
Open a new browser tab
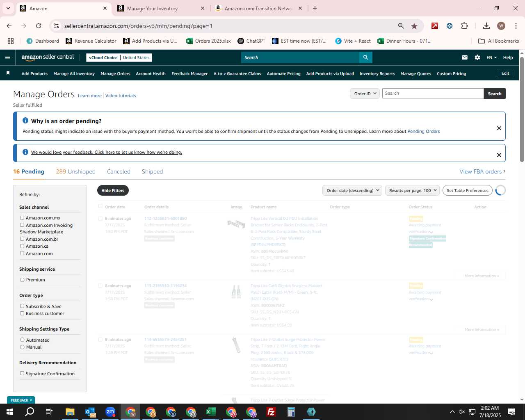click(x=315, y=8)
